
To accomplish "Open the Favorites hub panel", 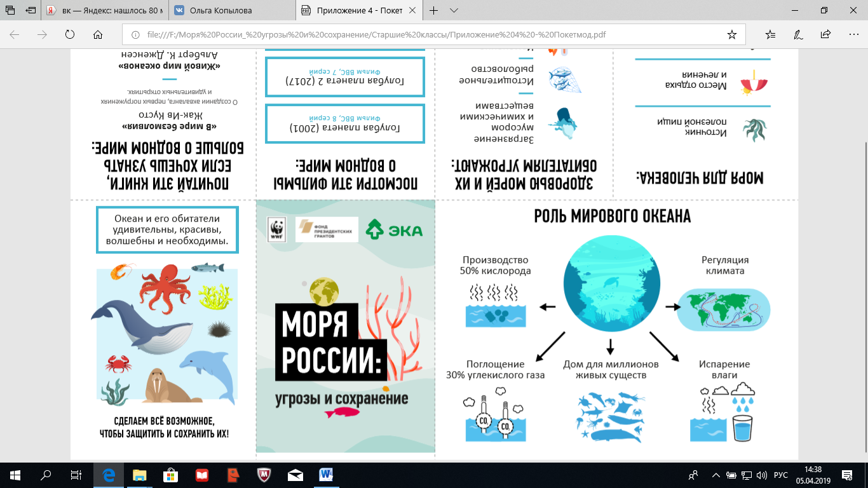I will click(x=770, y=34).
